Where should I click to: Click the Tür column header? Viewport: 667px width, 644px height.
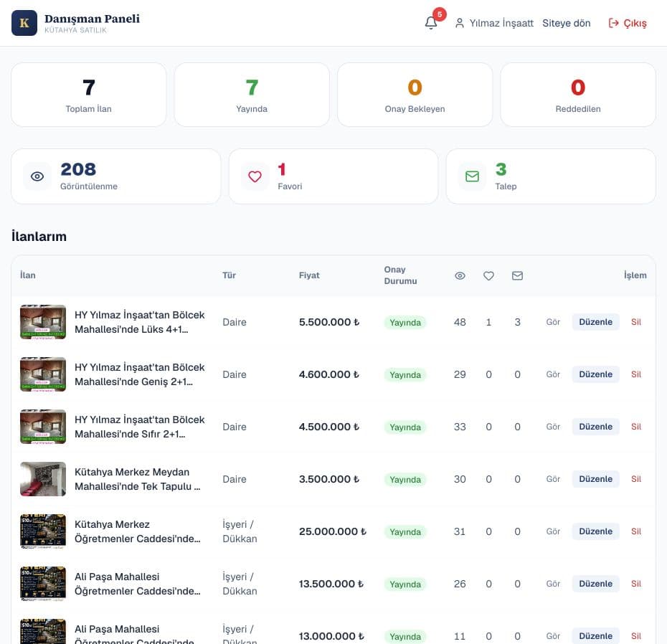(229, 275)
